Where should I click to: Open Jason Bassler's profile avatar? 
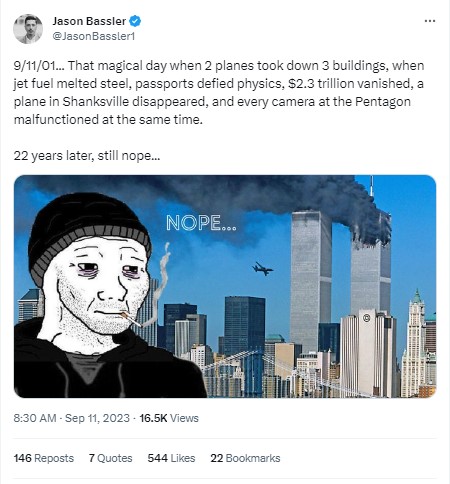pyautogui.click(x=28, y=29)
